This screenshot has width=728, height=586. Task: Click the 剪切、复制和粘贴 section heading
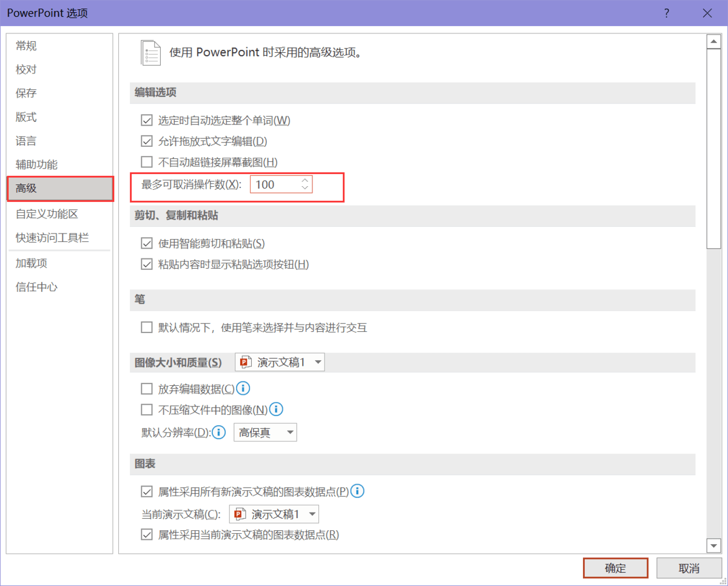[177, 216]
